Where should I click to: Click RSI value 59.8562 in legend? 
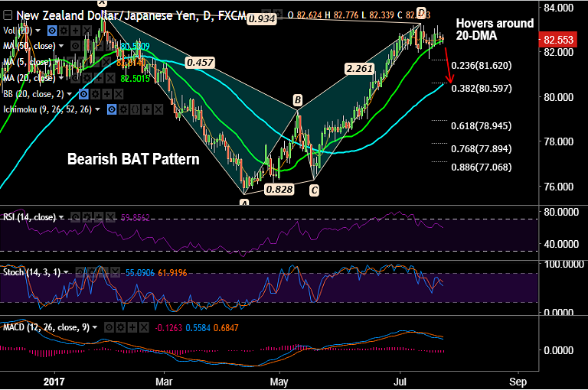click(x=135, y=218)
